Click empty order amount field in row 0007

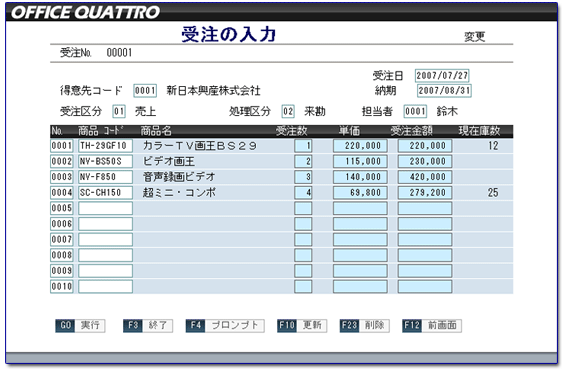(425, 240)
